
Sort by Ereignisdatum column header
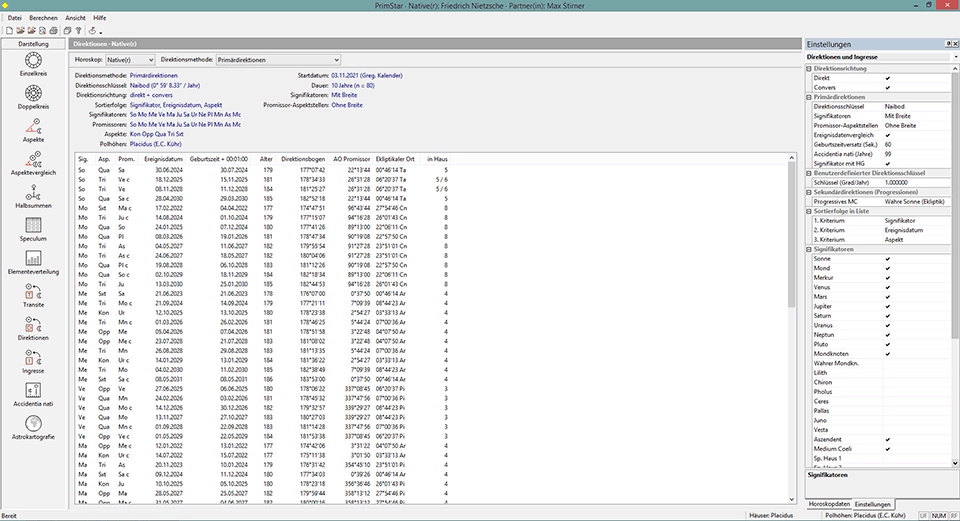[x=163, y=159]
